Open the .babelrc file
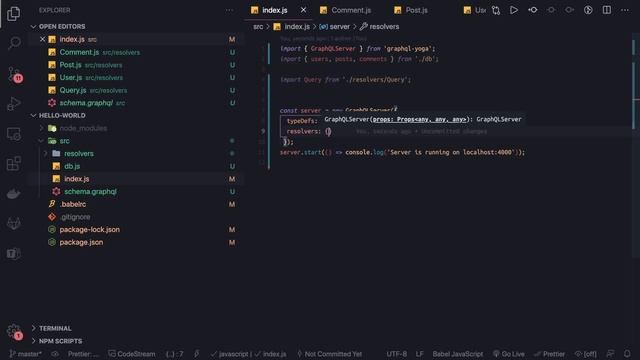Image resolution: width=640 pixels, height=360 pixels. (x=73, y=204)
